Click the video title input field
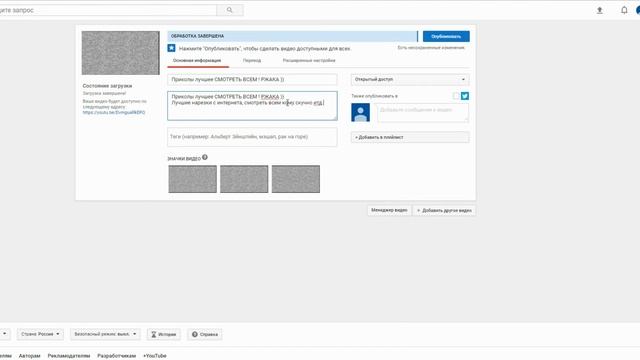The width and height of the screenshot is (640, 360). 252,79
